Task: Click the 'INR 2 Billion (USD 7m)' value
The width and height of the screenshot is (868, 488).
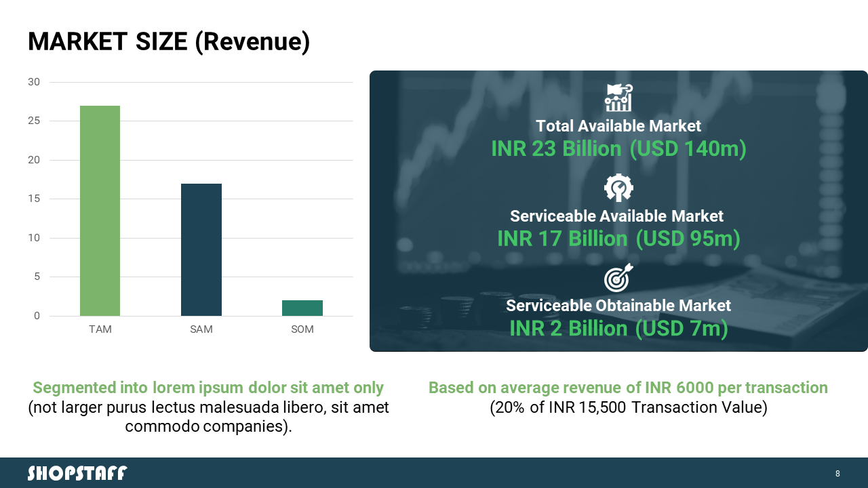Action: (x=618, y=328)
